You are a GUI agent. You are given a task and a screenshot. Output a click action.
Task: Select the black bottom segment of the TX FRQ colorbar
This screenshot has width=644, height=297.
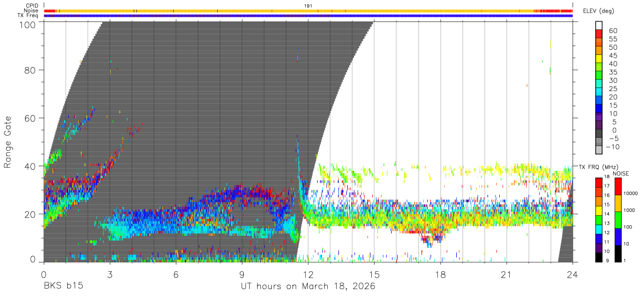[599, 258]
